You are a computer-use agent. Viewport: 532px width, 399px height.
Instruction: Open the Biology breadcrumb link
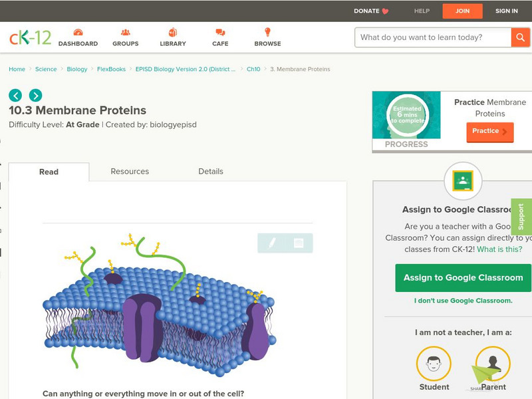pos(77,69)
